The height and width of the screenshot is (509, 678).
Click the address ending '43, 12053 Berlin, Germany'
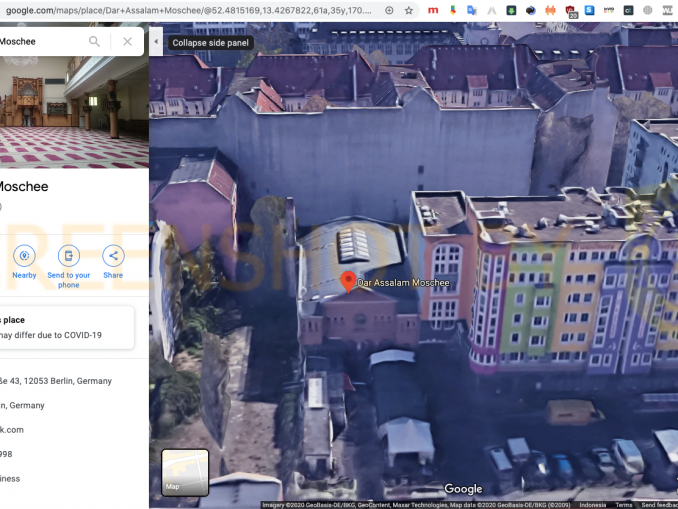56,381
